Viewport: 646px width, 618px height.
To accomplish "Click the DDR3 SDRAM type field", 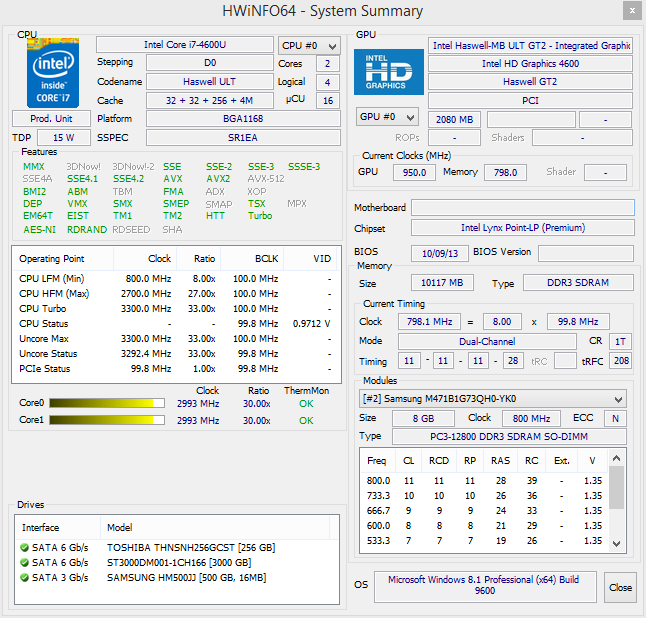I will click(578, 283).
